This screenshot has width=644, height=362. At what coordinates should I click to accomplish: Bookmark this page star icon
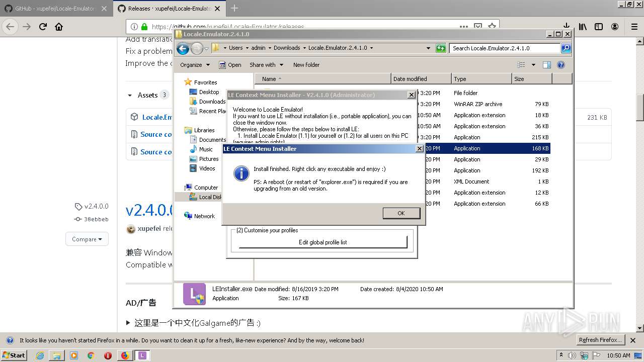point(492,27)
